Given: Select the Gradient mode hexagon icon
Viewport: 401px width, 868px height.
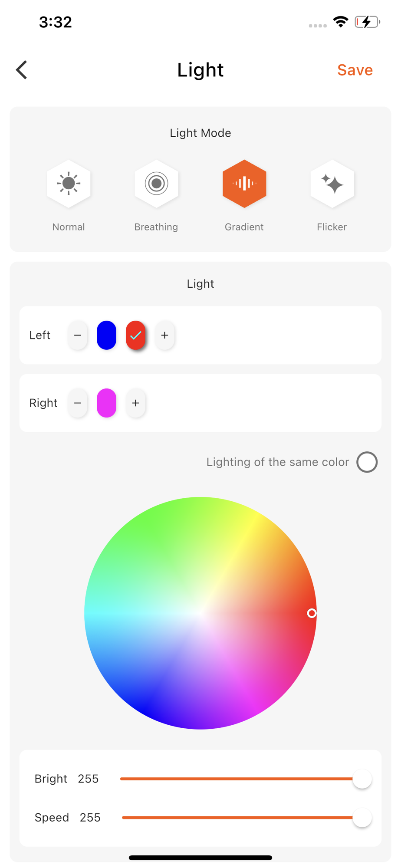Looking at the screenshot, I should (244, 184).
